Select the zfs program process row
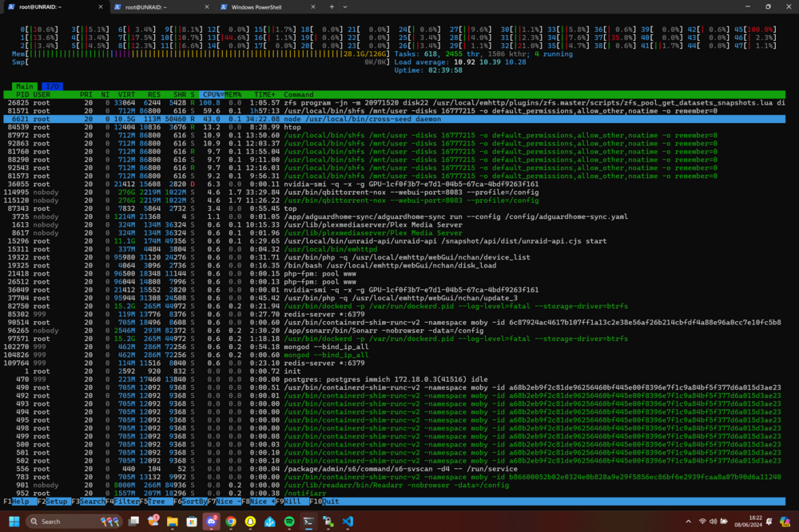The width and height of the screenshot is (799, 532). click(395, 103)
